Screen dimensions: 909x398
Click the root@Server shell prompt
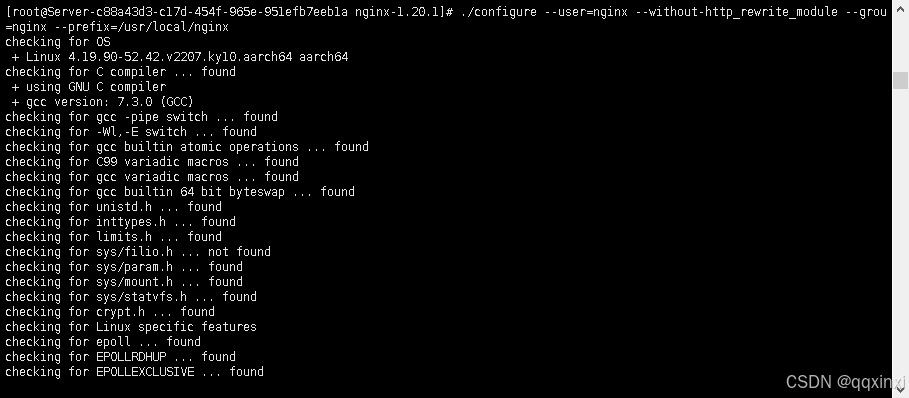tap(229, 12)
